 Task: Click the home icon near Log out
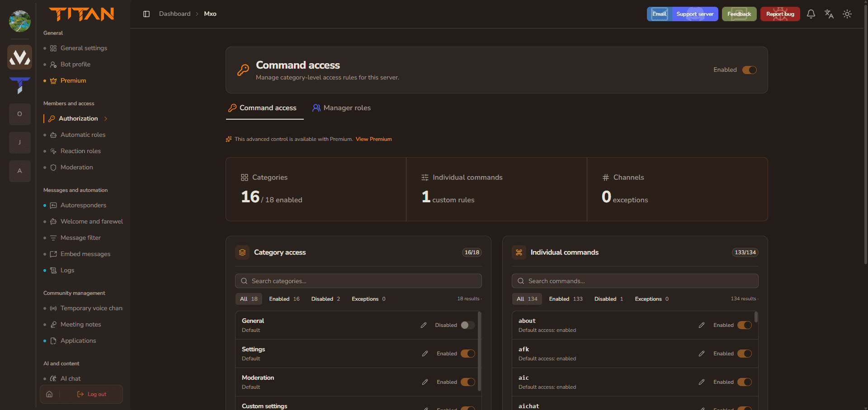tap(49, 394)
